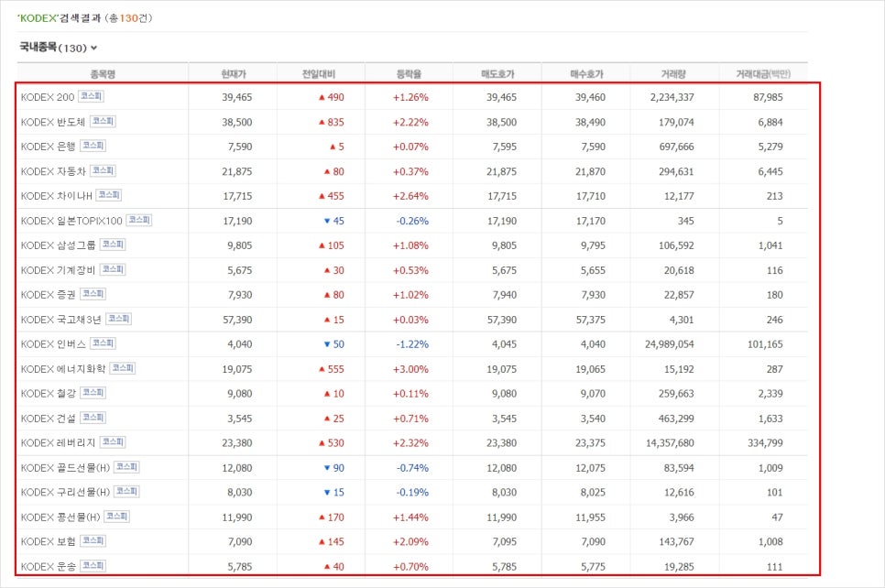885x588 pixels.
Task: Select the KODEX 증권 stock name
Action: (x=48, y=295)
